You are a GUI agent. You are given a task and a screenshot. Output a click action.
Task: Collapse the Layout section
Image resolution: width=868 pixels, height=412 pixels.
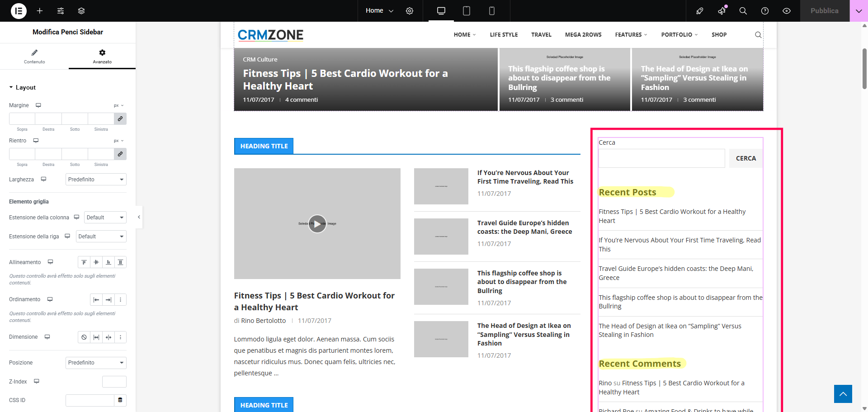click(x=23, y=88)
